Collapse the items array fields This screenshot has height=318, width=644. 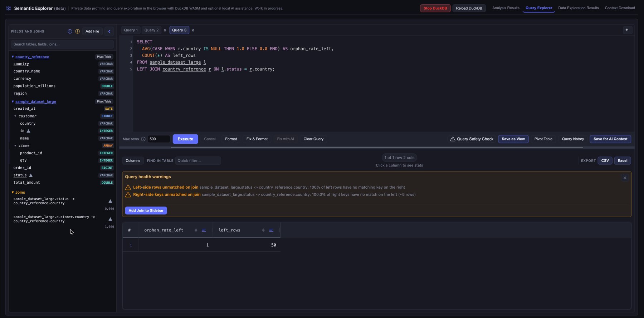15,146
